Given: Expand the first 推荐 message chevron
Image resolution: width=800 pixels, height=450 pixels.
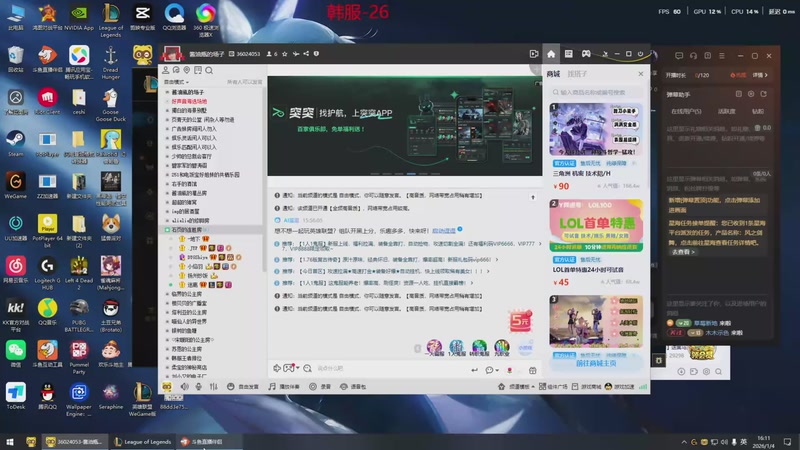Looking at the screenshot, I should pos(540,244).
